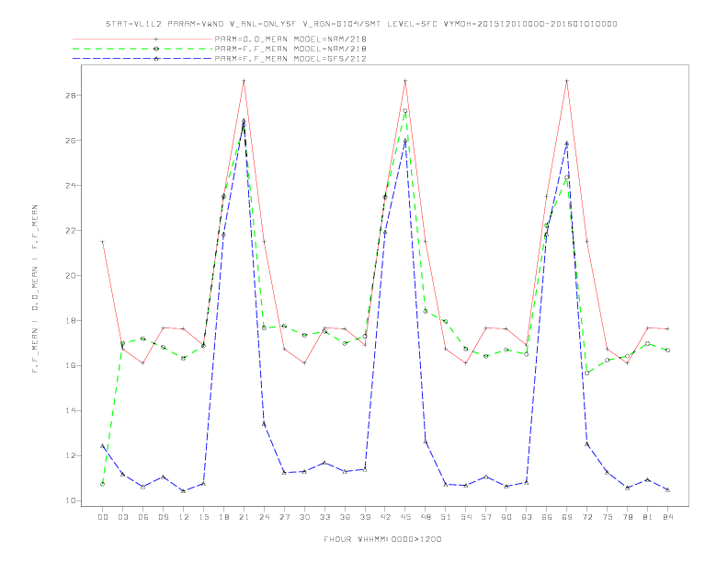Click the FHOUR VHHMM=0000>1200 axis label
Screen dimensions: 728x563
click(382, 539)
